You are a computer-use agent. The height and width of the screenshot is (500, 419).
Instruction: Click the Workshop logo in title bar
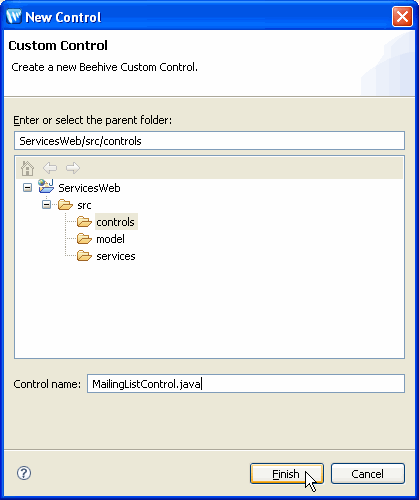tap(14, 16)
